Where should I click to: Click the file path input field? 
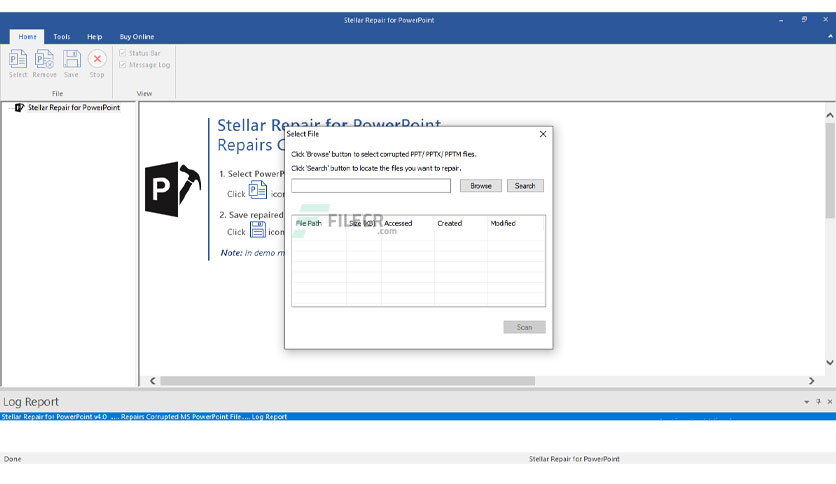[371, 185]
